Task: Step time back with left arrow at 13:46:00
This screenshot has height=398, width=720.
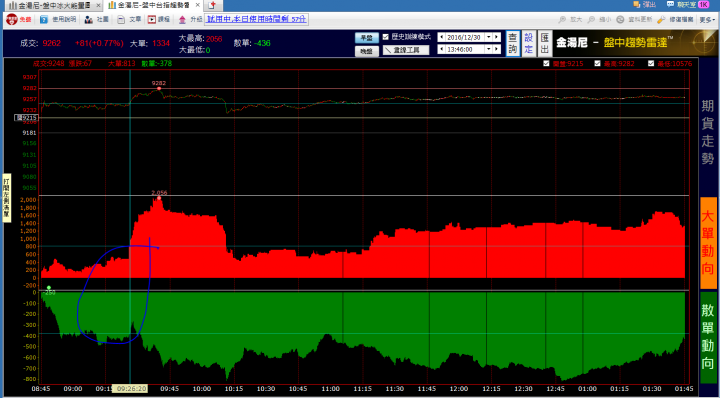Action: 441,49
